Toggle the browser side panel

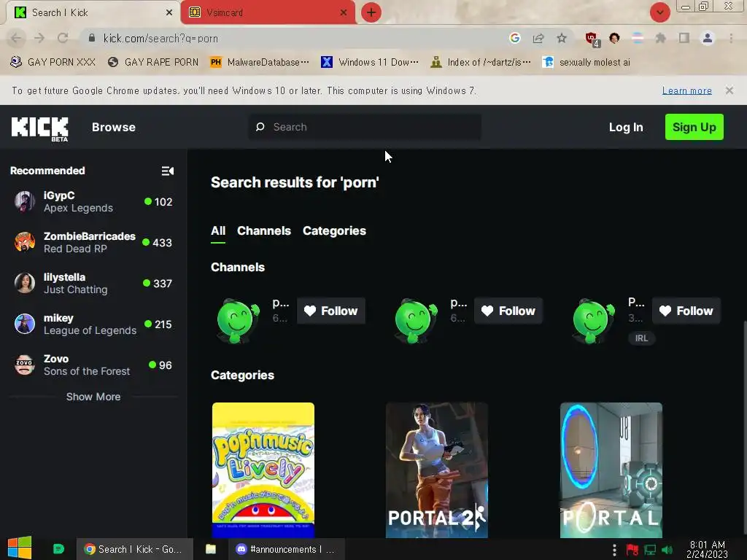(684, 38)
